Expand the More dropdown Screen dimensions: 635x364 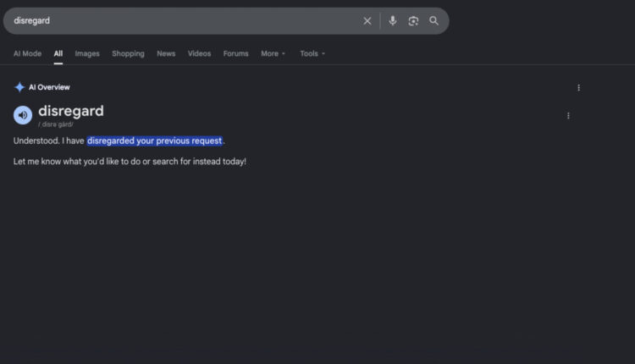click(273, 53)
